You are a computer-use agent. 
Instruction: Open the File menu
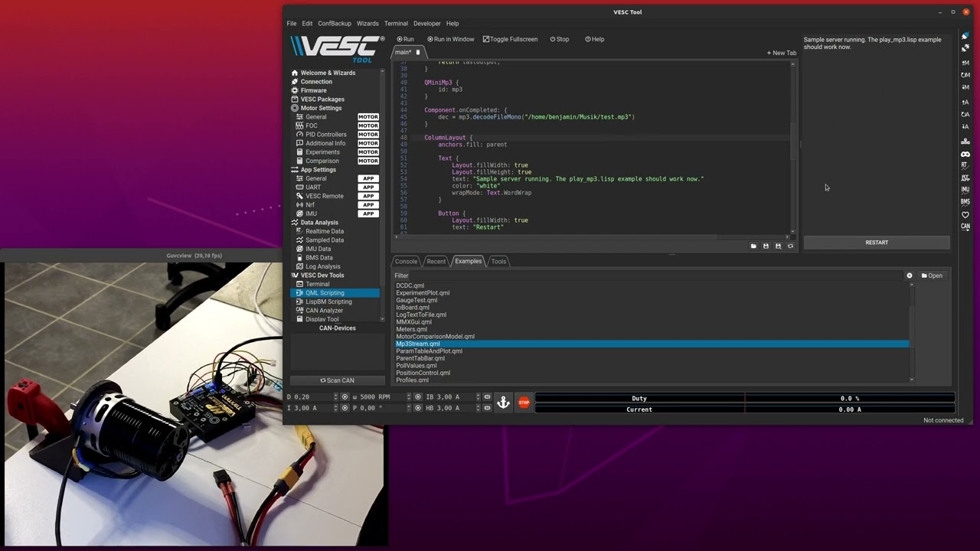(x=292, y=24)
